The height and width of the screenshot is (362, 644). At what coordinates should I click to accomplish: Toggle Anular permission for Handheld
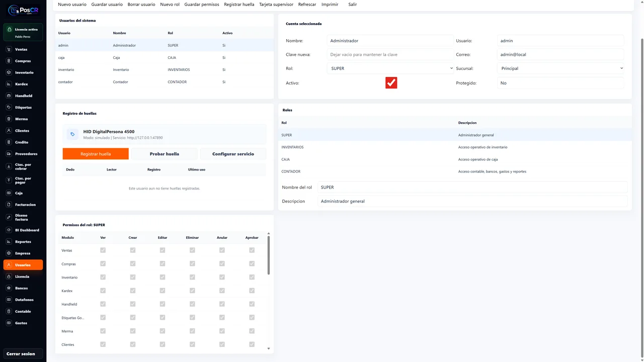click(x=222, y=304)
